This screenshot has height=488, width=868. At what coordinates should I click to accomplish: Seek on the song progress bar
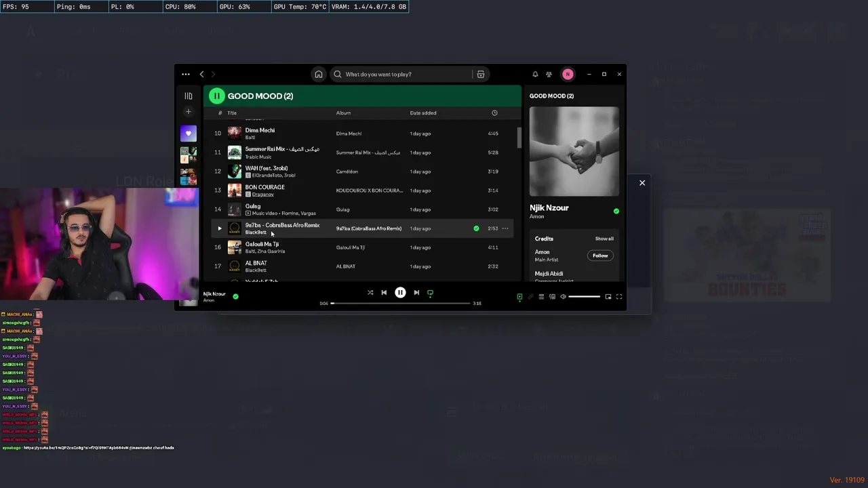tap(400, 304)
